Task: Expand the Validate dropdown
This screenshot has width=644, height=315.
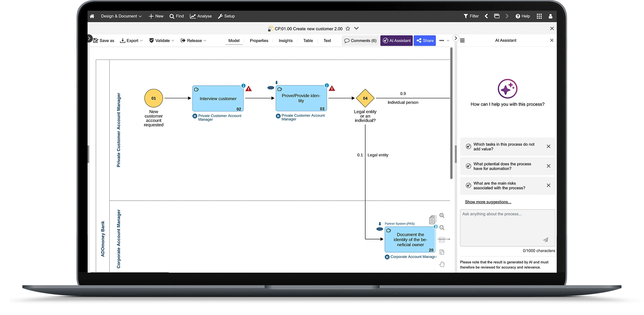Action: pyautogui.click(x=162, y=41)
